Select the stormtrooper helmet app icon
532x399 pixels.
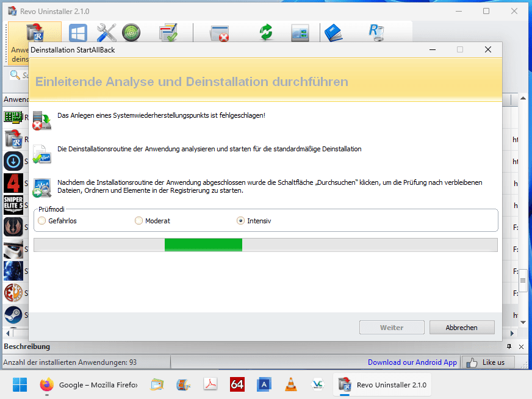point(13,249)
